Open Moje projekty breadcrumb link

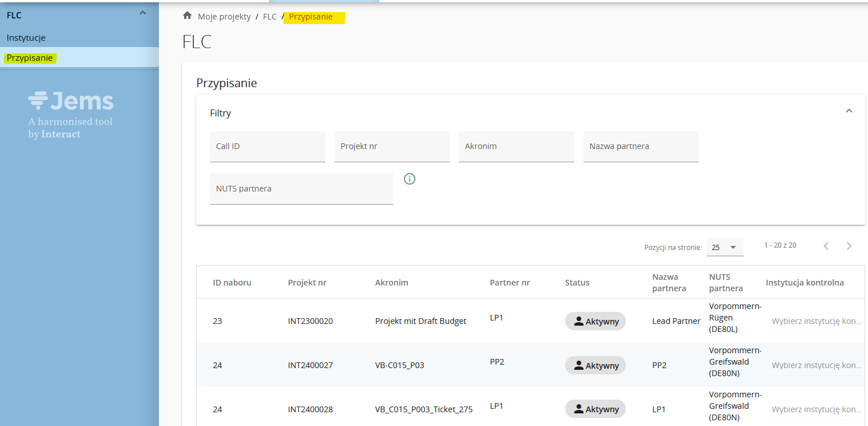pyautogui.click(x=224, y=17)
